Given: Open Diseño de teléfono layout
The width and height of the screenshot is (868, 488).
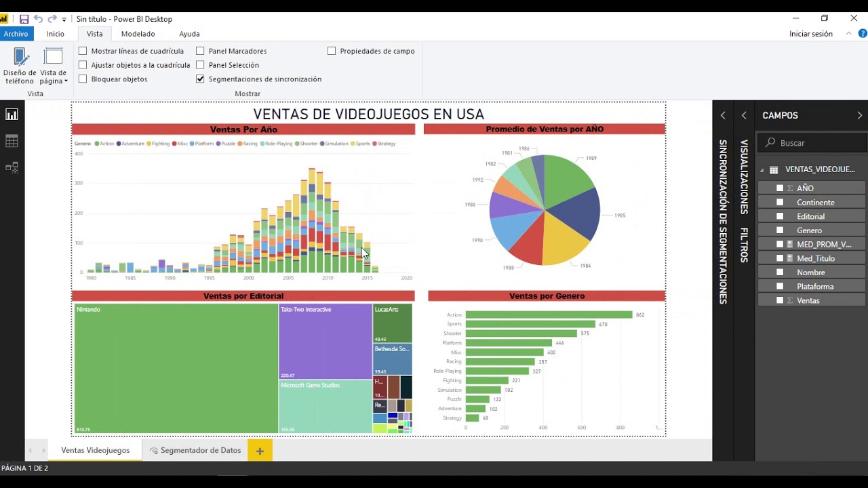Looking at the screenshot, I should pyautogui.click(x=20, y=66).
